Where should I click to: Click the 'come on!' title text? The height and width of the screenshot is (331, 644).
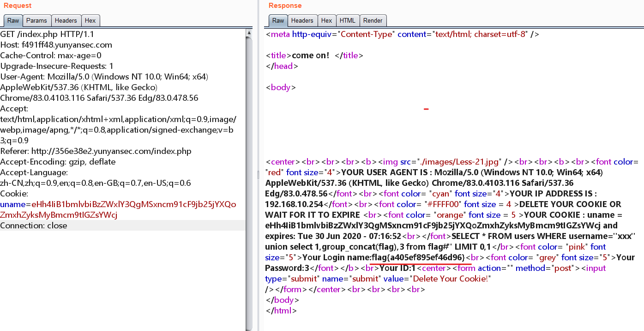[x=311, y=55]
